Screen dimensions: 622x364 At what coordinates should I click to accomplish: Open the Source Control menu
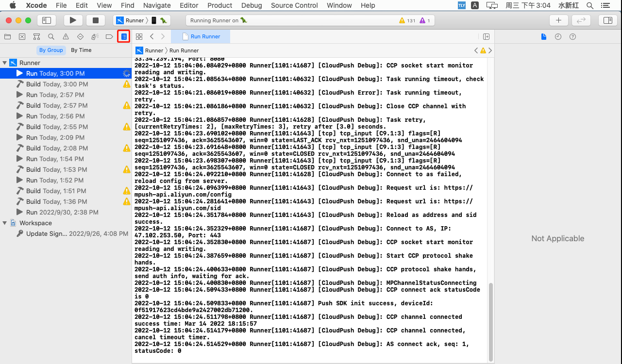294,5
